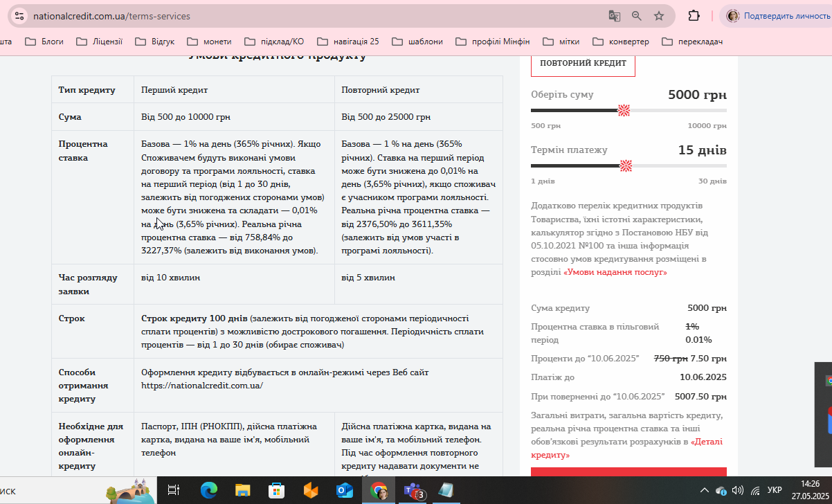Image resolution: width=832 pixels, height=504 pixels.
Task: Click the 'Від 500 до 10000 грн' cell
Action: (234, 117)
